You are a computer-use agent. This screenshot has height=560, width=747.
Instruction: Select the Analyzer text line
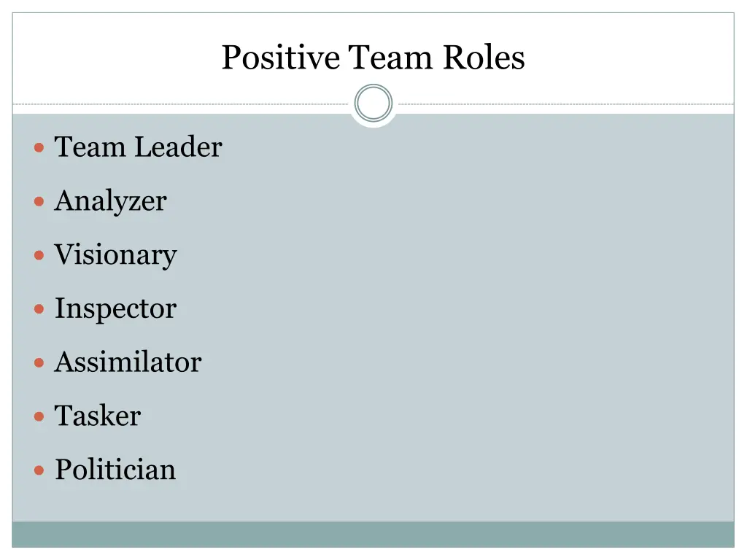click(110, 201)
